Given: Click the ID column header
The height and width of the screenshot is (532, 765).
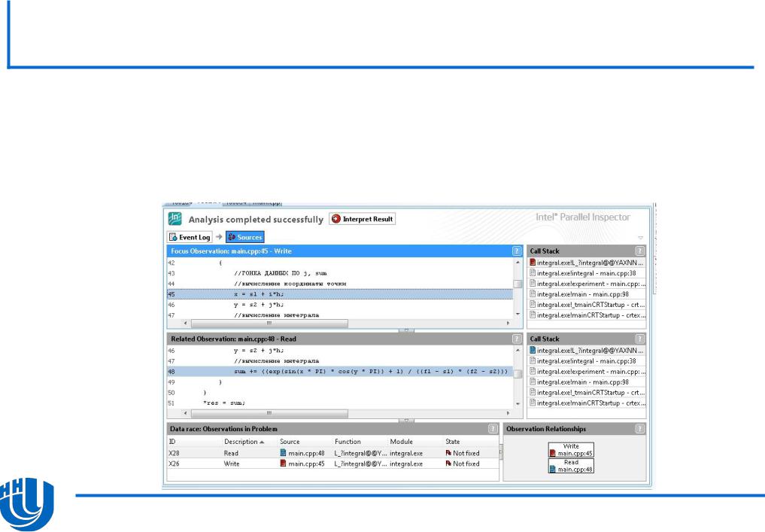Looking at the screenshot, I should coord(172,441).
